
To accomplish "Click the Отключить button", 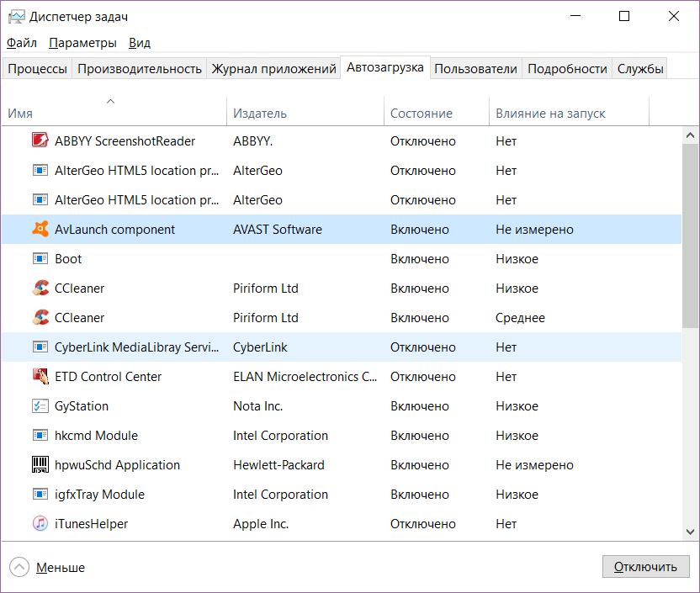I will tap(645, 567).
